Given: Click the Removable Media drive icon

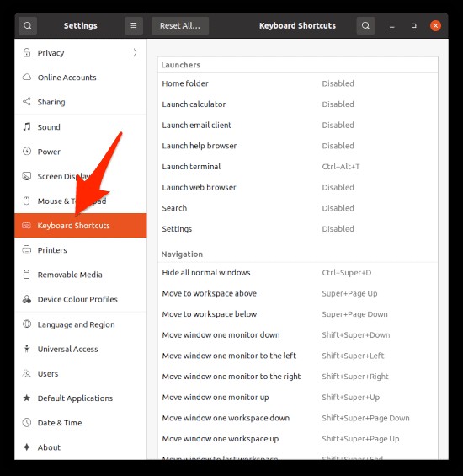Looking at the screenshot, I should (x=27, y=275).
